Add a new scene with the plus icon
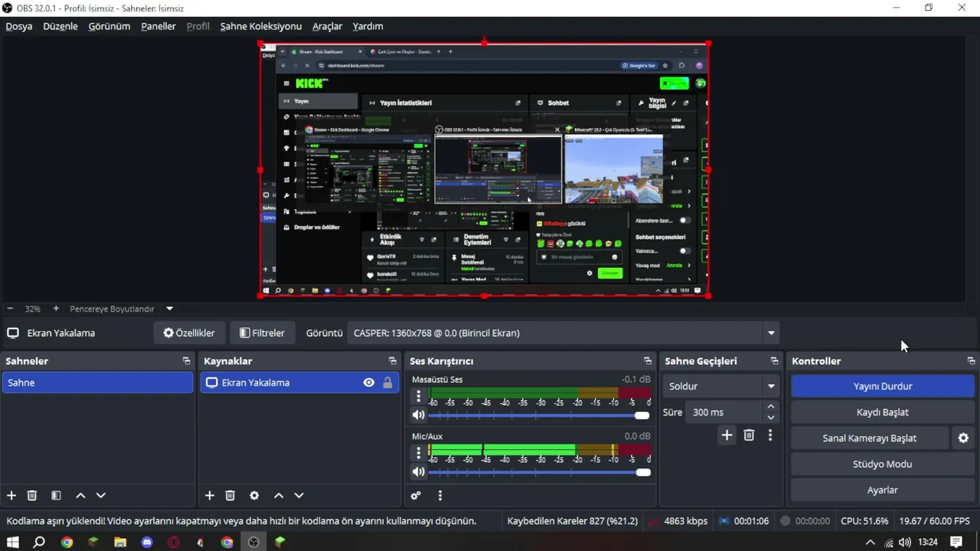This screenshot has width=980, height=551. (x=11, y=496)
